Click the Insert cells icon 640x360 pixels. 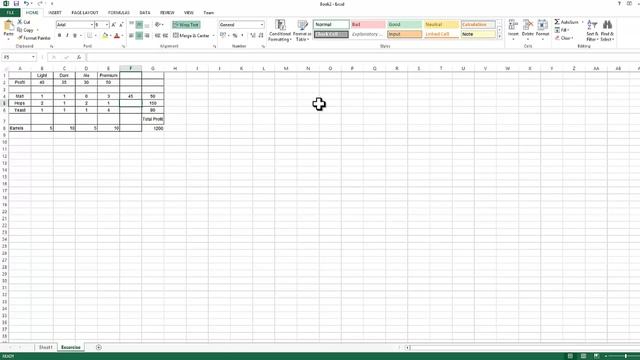(x=513, y=25)
